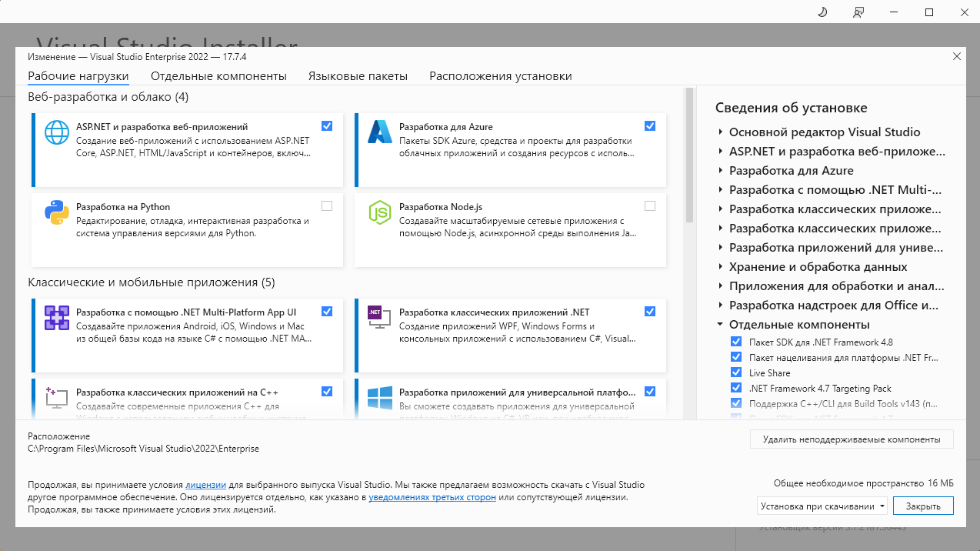Image resolution: width=980 pixels, height=551 pixels.
Task: Click the .NET desktop development icon
Action: coord(380,318)
